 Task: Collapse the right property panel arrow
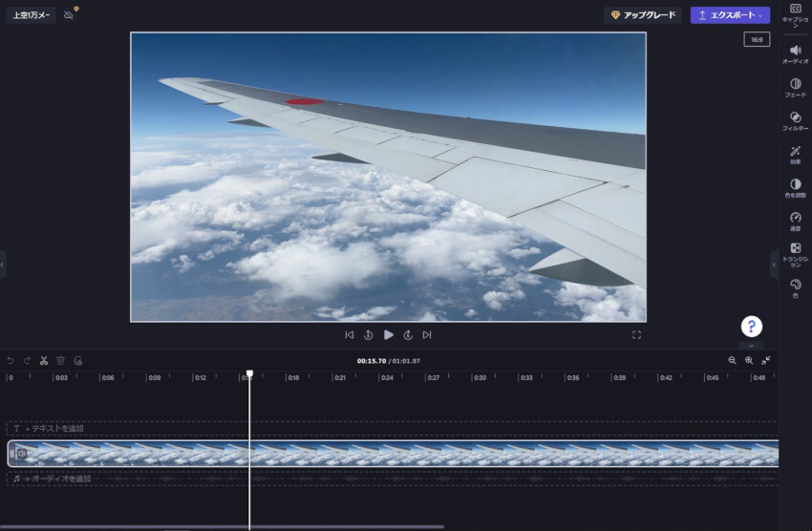[774, 264]
